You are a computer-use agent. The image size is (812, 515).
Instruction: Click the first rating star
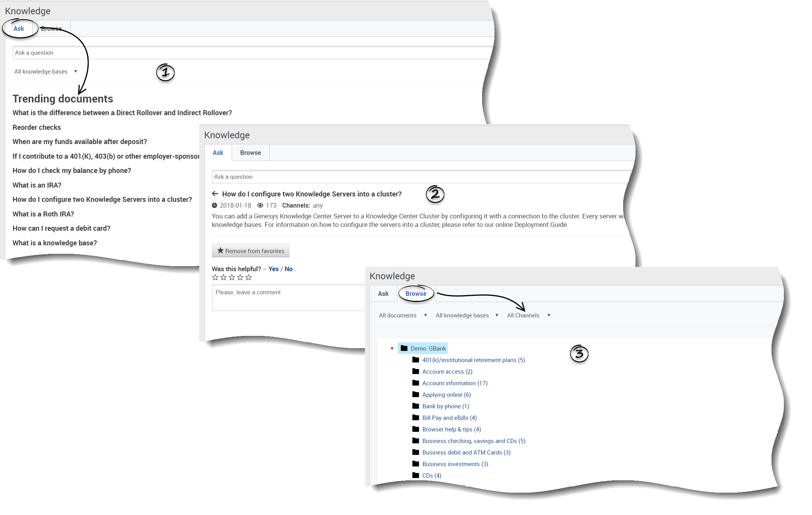[x=215, y=277]
